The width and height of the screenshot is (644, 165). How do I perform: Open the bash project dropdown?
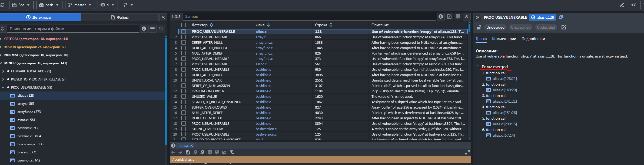(49, 5)
